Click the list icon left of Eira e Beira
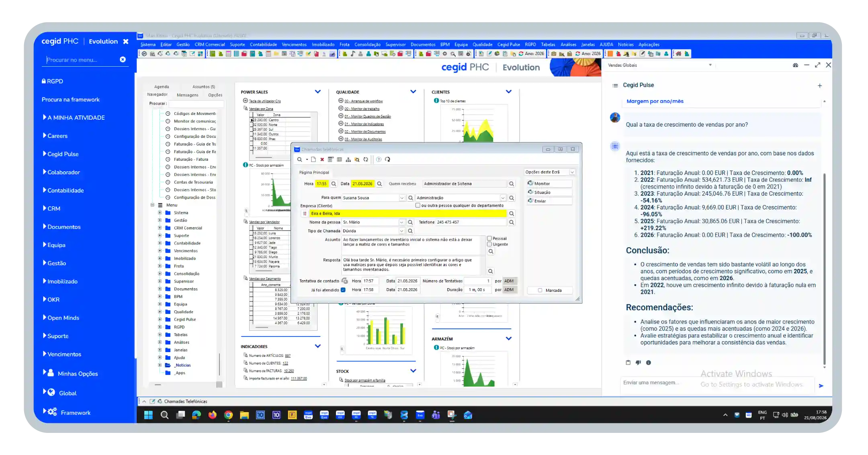Viewport: 868px width, 455px height. coord(305,213)
